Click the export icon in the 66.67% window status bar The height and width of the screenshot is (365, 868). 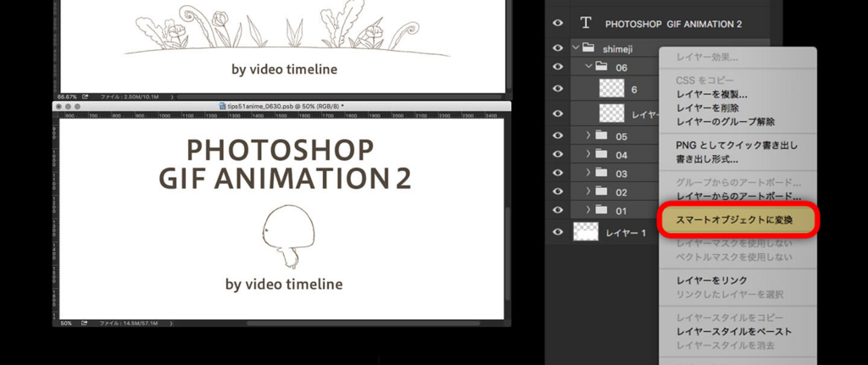(x=85, y=97)
